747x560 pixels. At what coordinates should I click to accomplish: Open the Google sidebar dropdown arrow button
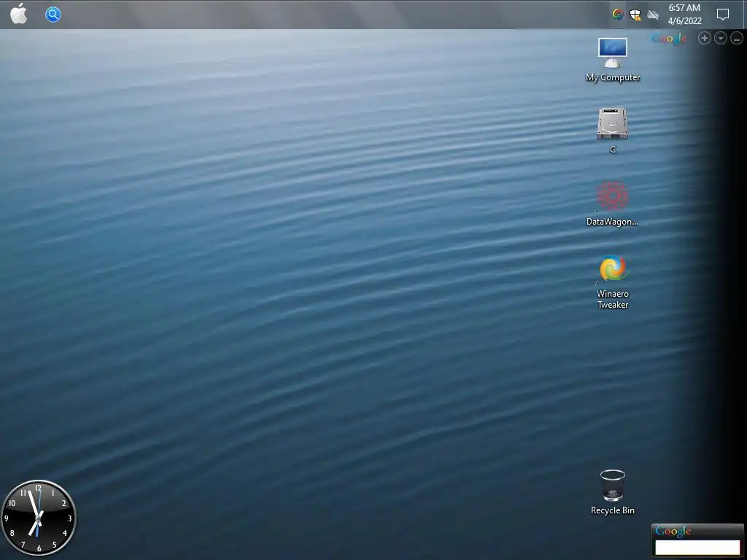point(721,38)
